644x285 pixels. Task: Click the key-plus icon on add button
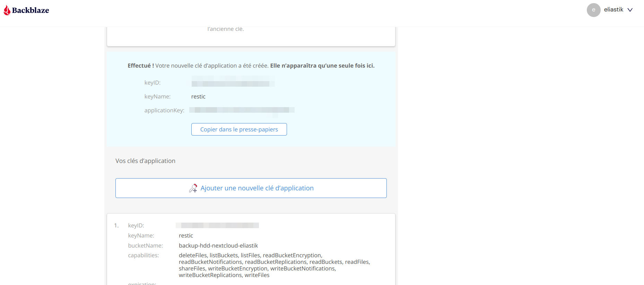(x=193, y=188)
